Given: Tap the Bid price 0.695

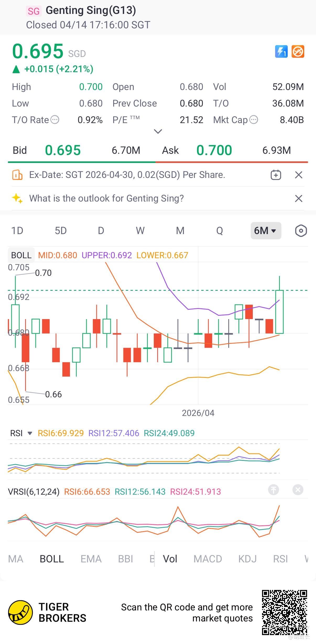Looking at the screenshot, I should coord(63,150).
